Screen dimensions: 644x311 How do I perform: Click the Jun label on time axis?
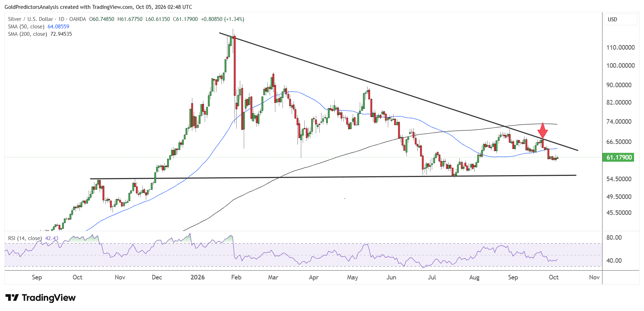tap(391, 277)
